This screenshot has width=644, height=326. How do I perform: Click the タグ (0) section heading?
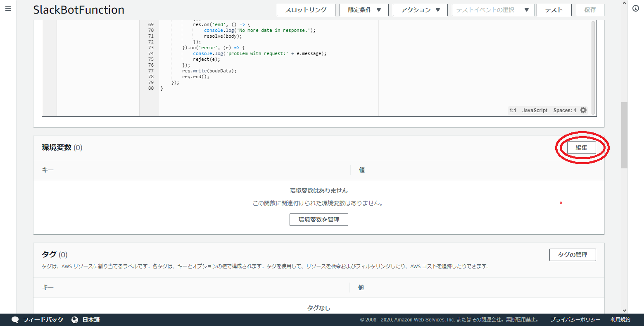point(55,254)
